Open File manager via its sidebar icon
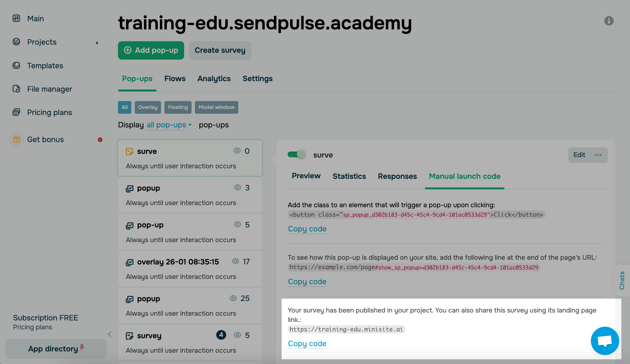 point(16,89)
